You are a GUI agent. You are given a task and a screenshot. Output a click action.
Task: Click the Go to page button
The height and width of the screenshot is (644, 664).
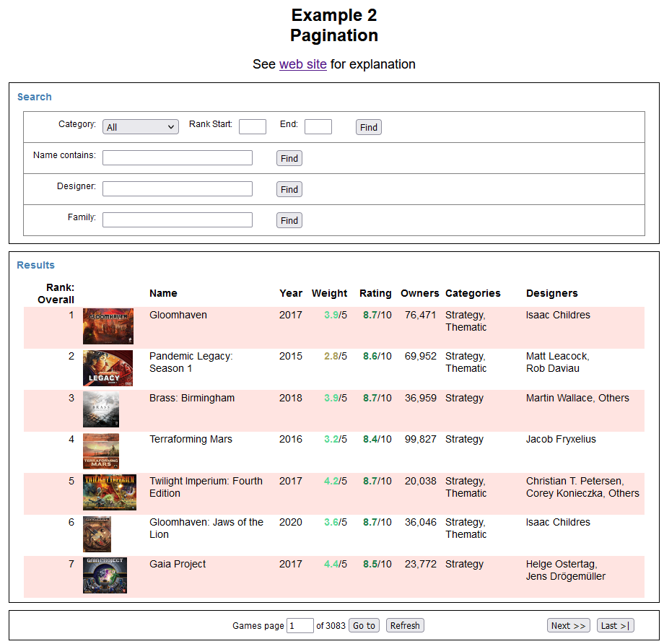pos(364,626)
